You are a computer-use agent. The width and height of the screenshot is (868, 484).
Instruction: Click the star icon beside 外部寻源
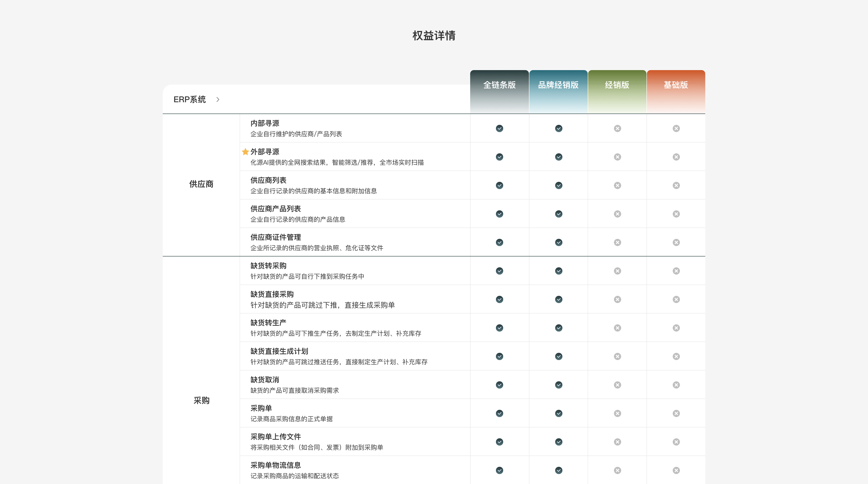pyautogui.click(x=245, y=152)
